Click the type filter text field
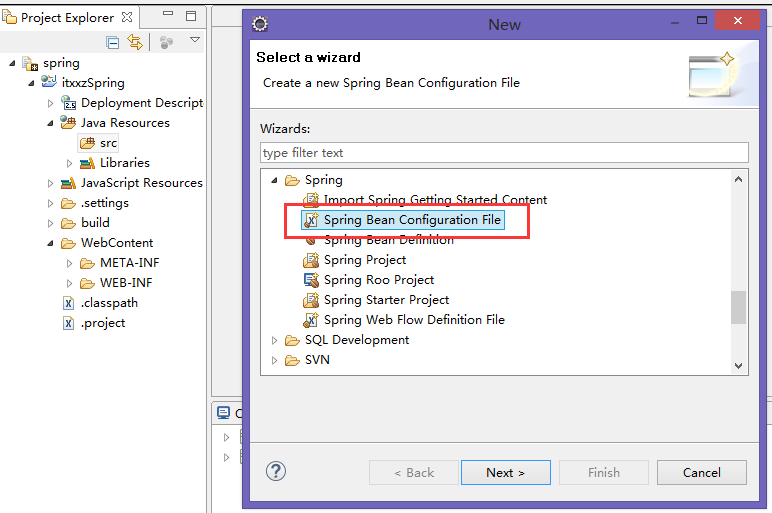 point(504,153)
